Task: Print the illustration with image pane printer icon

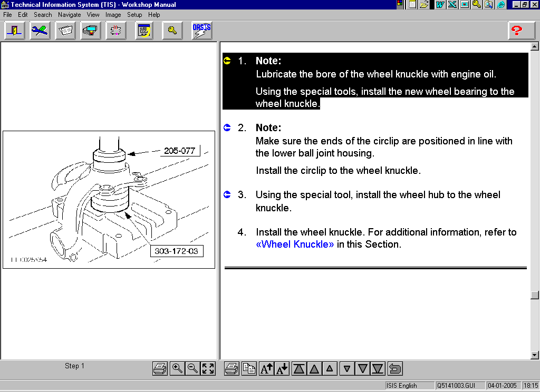Action: tap(160, 369)
